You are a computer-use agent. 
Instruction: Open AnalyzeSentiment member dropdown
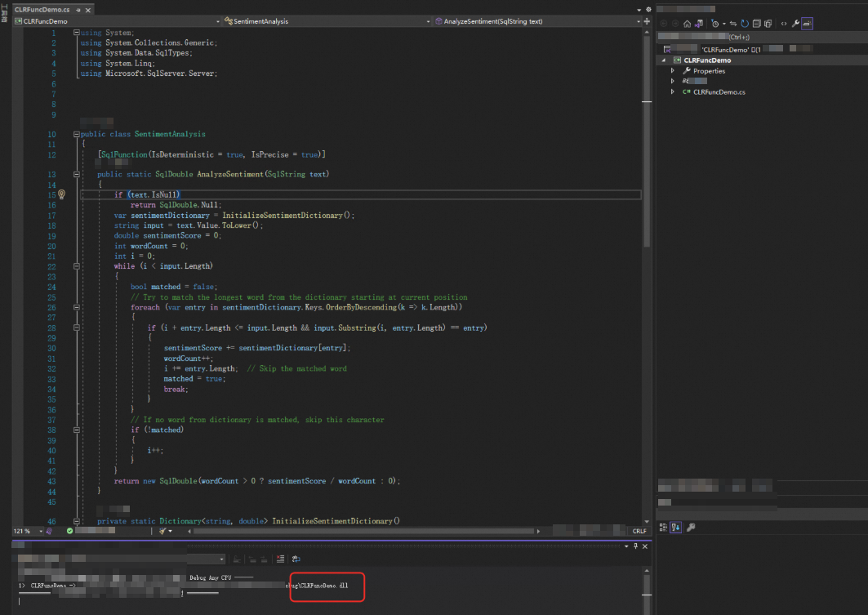(639, 21)
